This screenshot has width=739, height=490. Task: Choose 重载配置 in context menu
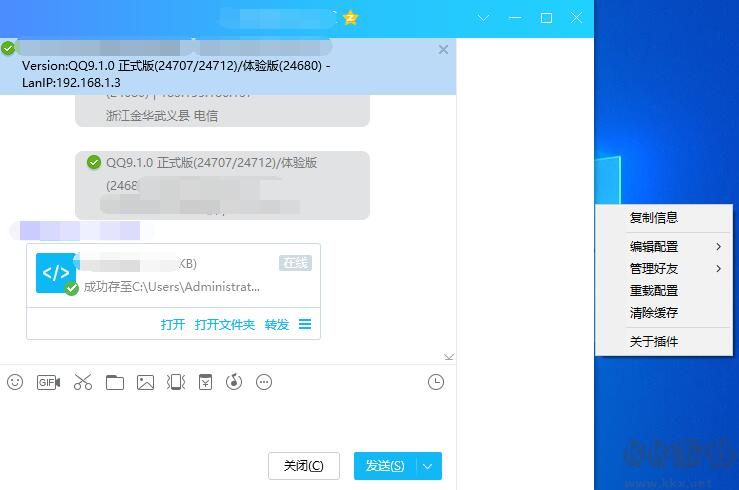(664, 291)
